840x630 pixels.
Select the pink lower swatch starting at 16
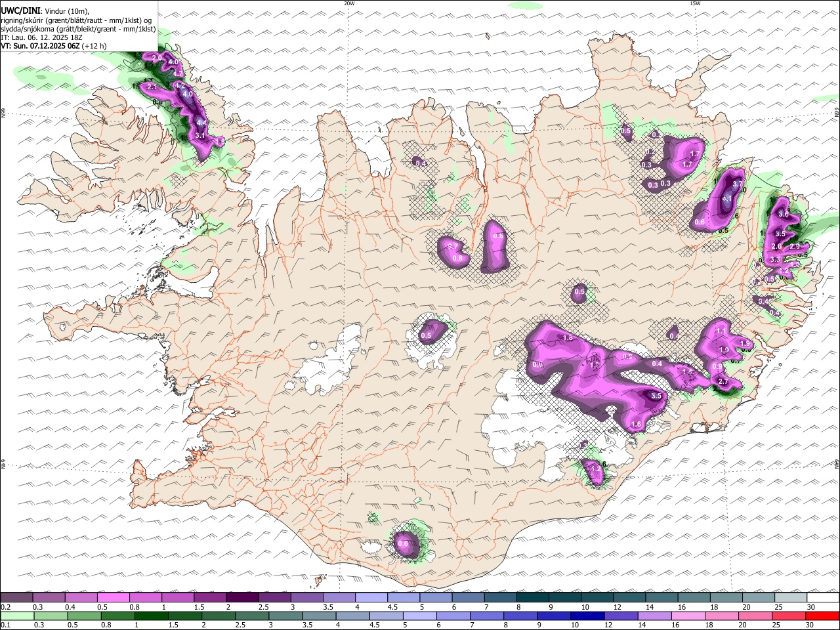pos(688,616)
